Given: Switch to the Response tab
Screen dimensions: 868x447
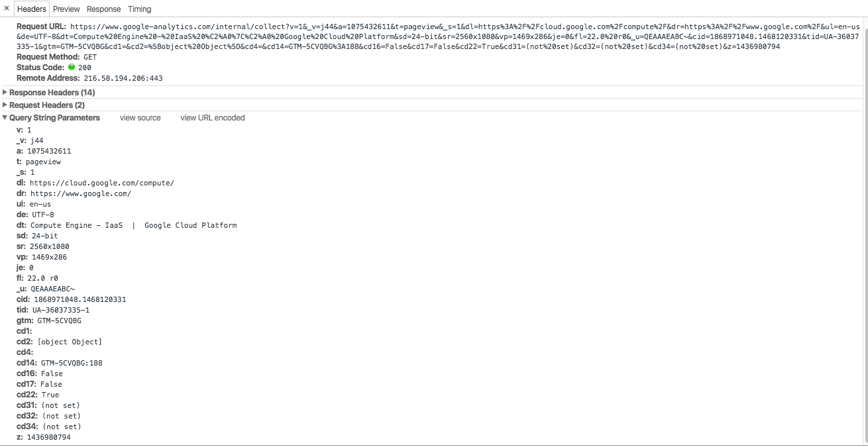Looking at the screenshot, I should coord(104,9).
